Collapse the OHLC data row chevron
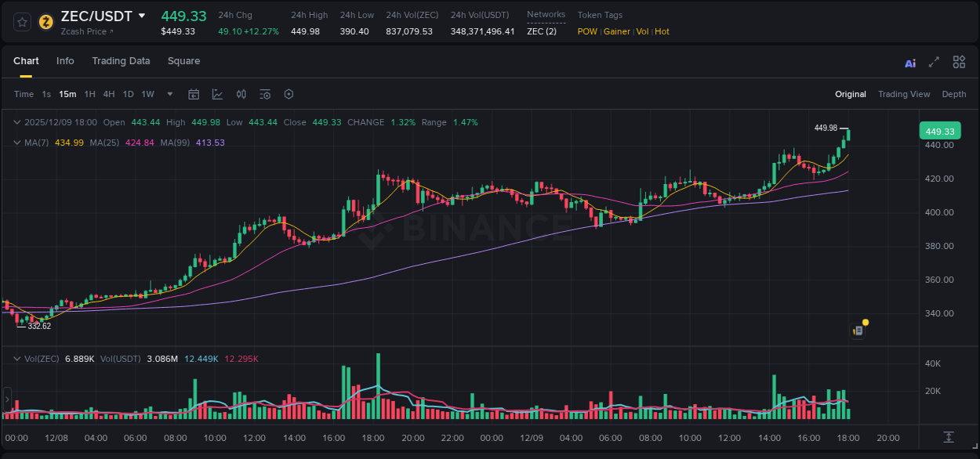980x459 pixels. point(17,122)
